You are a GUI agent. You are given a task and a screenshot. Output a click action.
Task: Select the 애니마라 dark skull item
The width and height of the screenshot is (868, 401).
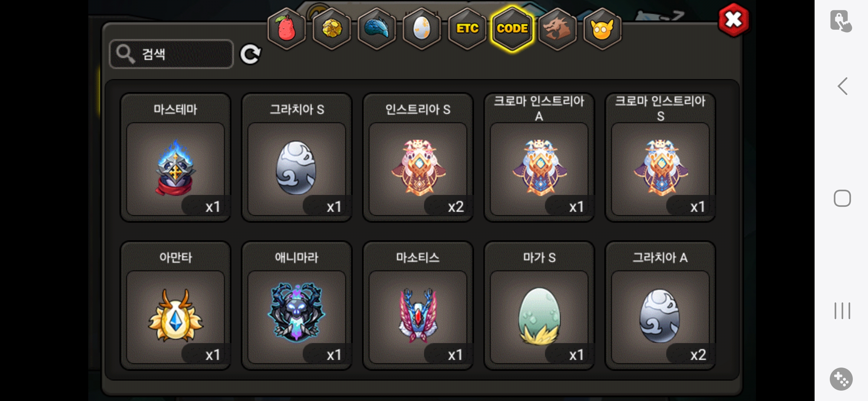tap(297, 306)
